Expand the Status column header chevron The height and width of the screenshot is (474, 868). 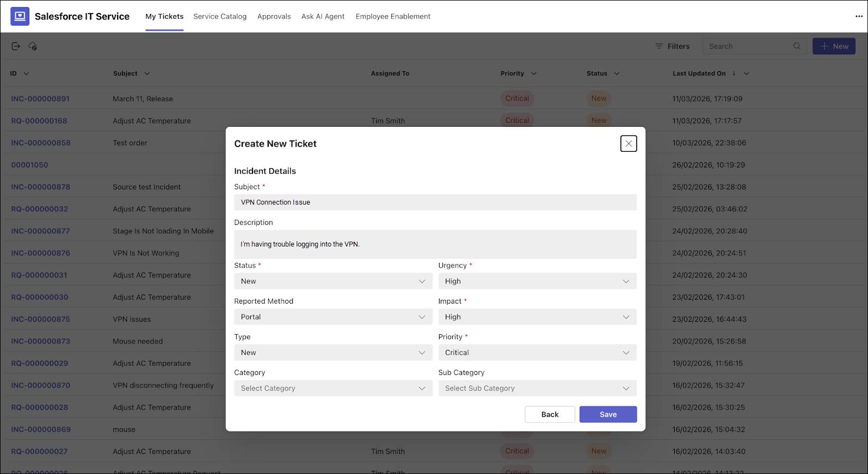617,73
